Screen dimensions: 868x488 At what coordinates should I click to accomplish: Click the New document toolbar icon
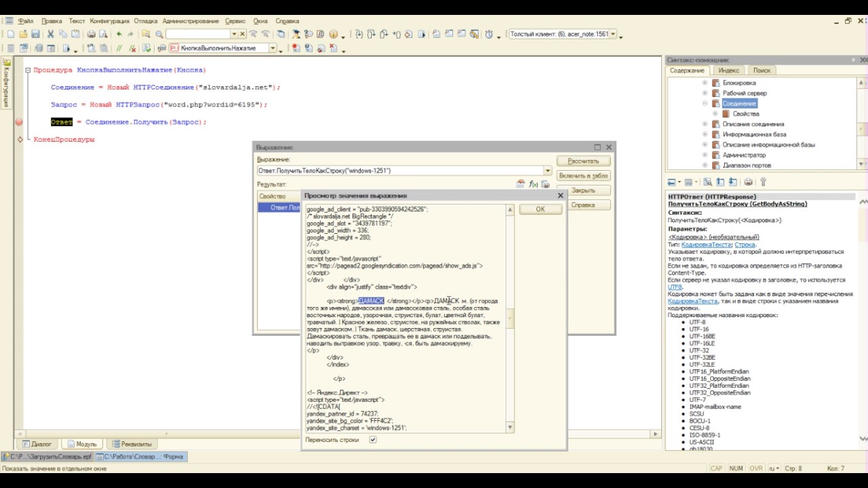[x=10, y=34]
